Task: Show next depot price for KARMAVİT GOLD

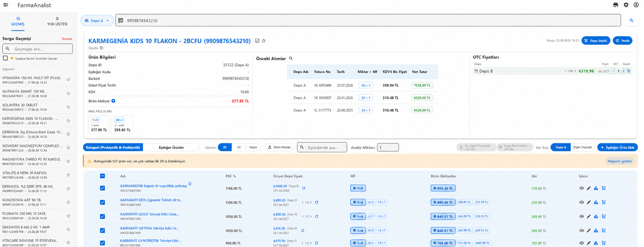Action: (x=311, y=216)
